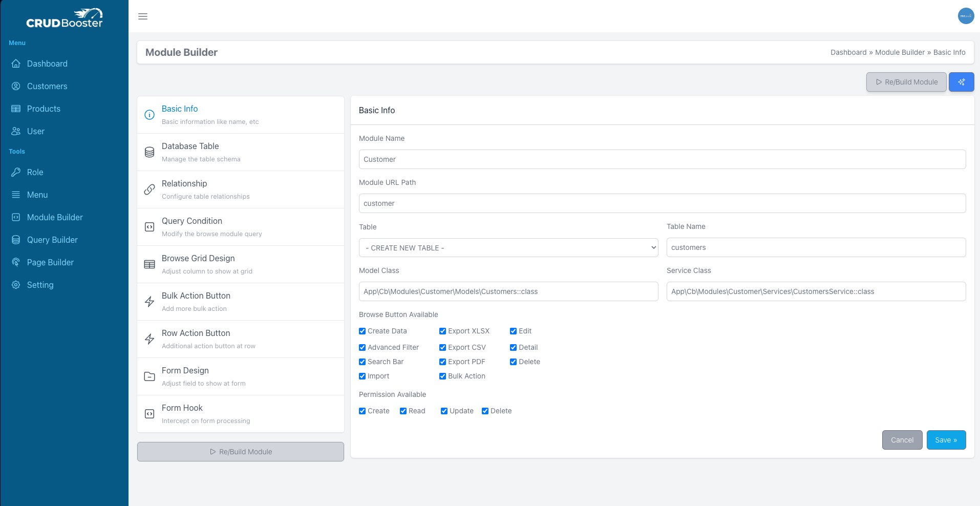Click the Role key icon in sidebar
This screenshot has height=506, width=980.
point(16,172)
